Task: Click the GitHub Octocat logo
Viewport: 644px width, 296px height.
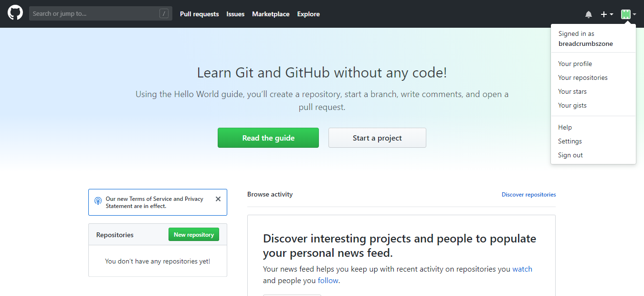Action: (15, 13)
